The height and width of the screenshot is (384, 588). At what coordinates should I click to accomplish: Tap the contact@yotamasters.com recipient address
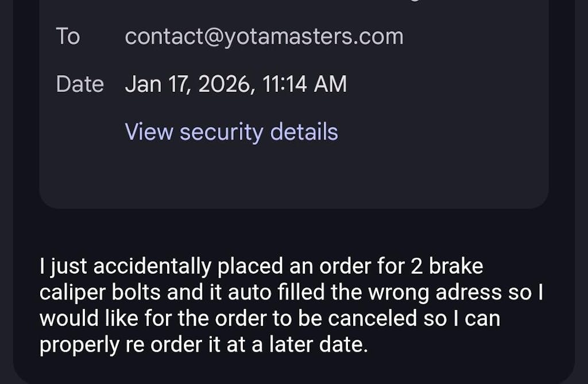click(x=264, y=37)
